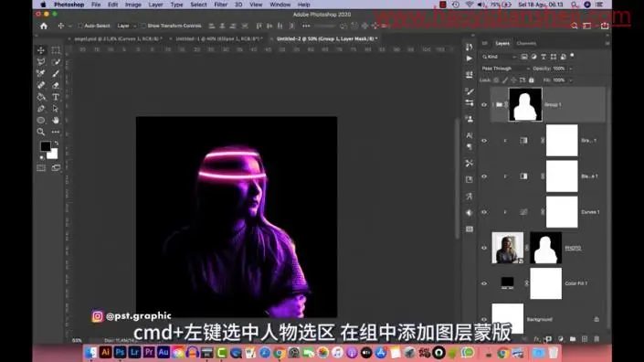Open the Actions play-button panel icon
The image size is (644, 362).
coord(470,59)
